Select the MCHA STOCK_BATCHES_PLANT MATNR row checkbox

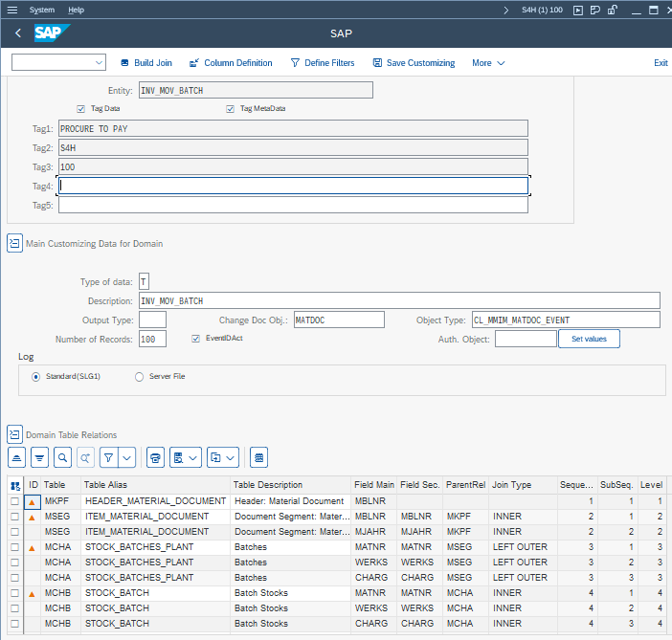click(14, 547)
